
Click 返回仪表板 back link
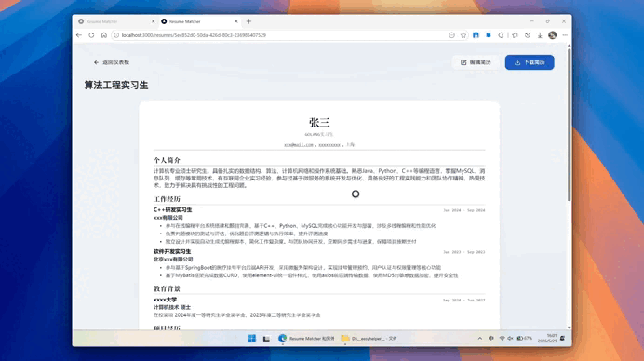coord(112,62)
